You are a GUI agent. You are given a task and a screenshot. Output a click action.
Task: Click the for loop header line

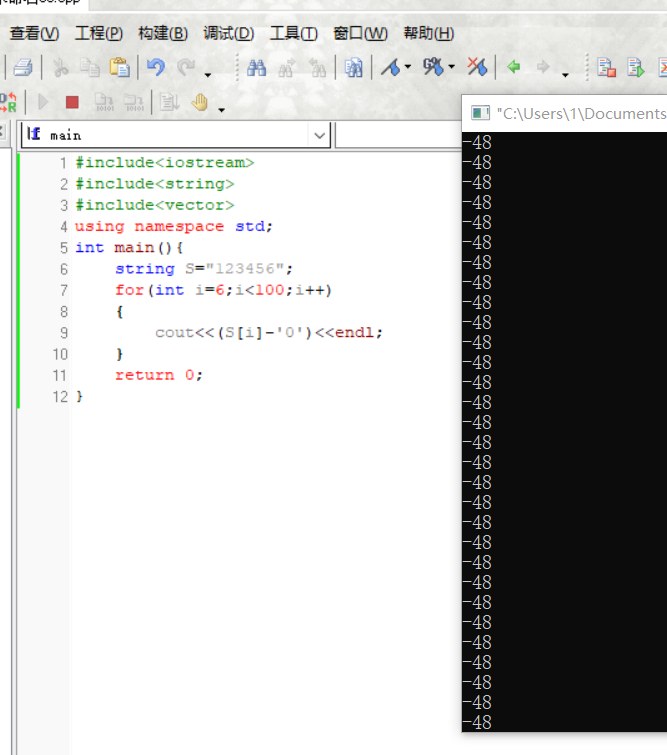tap(223, 290)
